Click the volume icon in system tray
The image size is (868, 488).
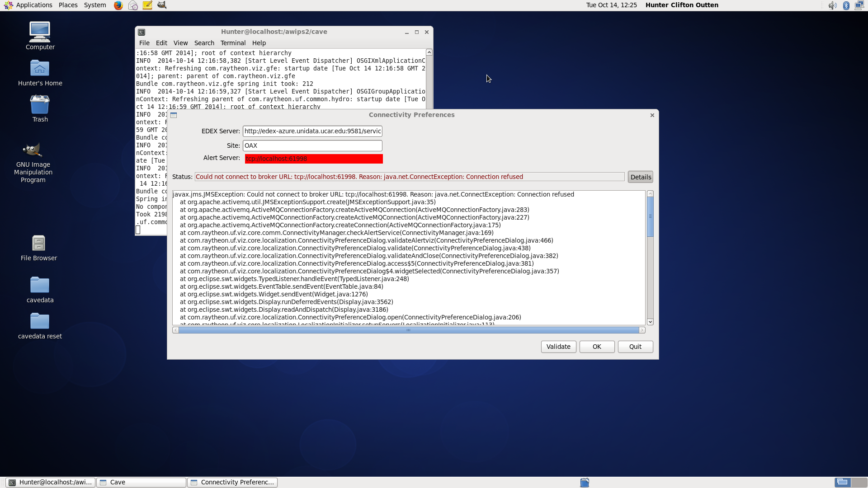(x=832, y=5)
